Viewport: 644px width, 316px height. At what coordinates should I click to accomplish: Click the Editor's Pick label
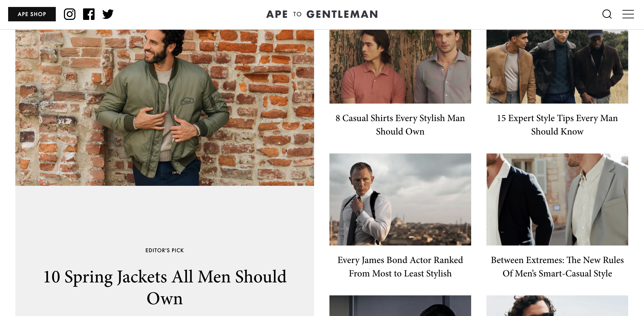164,250
